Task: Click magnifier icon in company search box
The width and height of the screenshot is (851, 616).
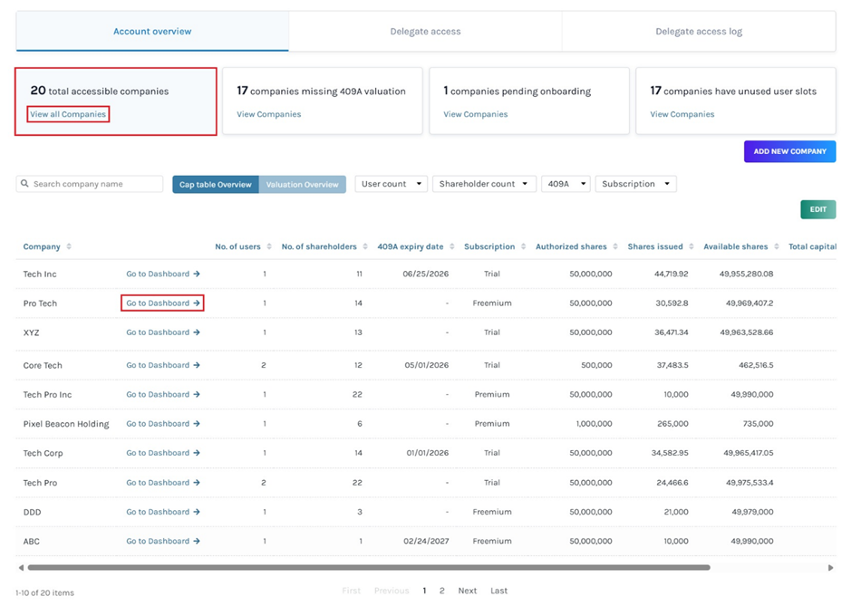Action: point(25,184)
